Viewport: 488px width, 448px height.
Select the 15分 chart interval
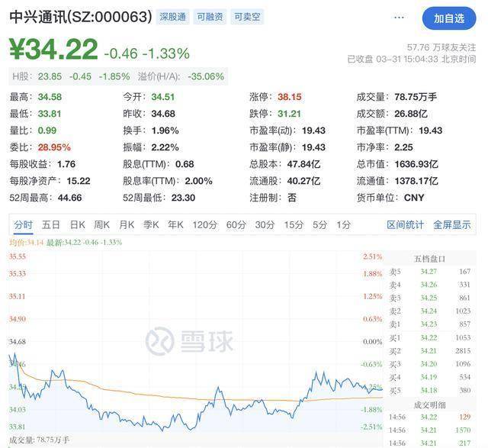coord(293,224)
